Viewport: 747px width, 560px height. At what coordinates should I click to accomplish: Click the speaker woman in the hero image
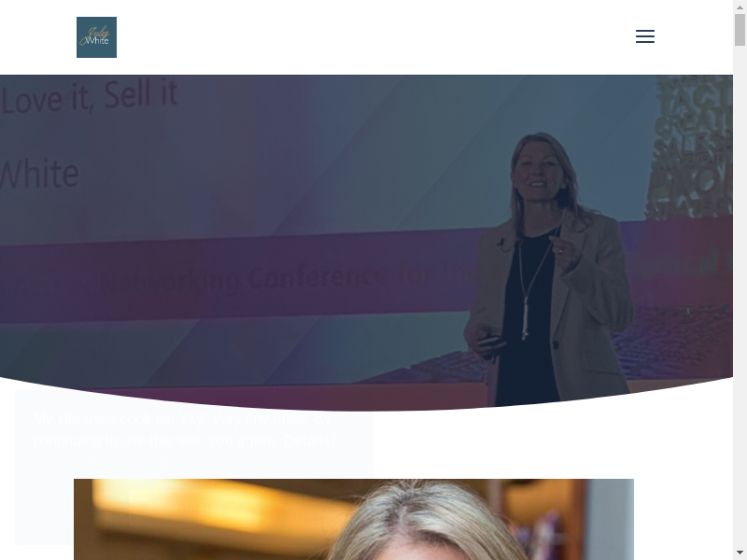[548, 269]
